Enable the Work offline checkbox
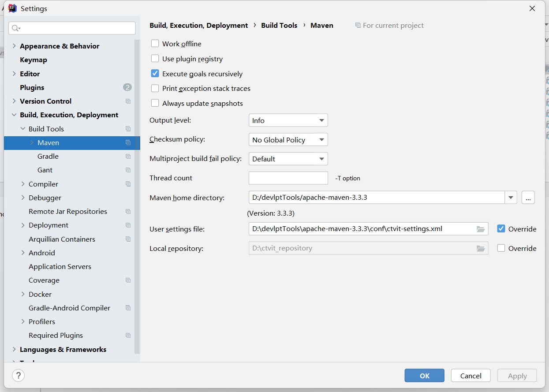The width and height of the screenshot is (549, 392). point(155,44)
